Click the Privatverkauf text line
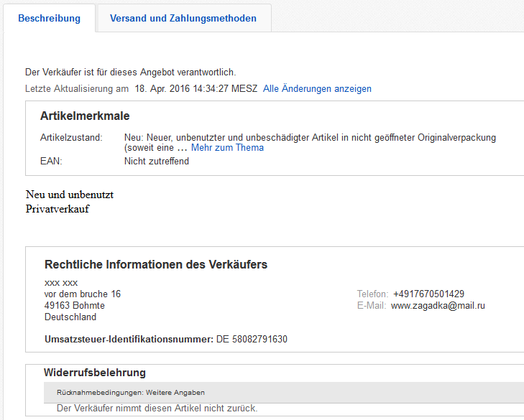524x420 pixels. [x=58, y=209]
